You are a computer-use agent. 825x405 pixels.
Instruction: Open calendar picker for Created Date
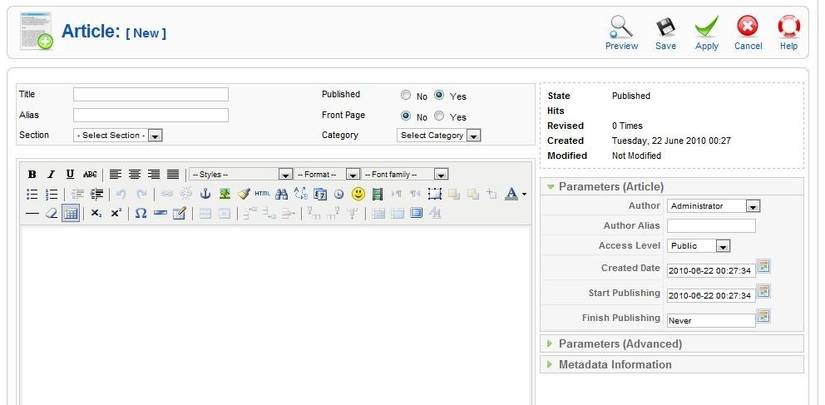[x=763, y=266]
